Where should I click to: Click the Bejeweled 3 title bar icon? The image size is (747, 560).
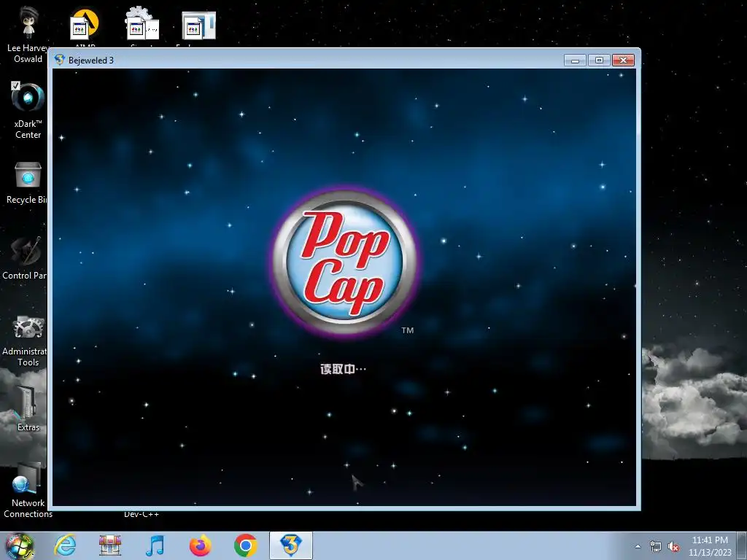(59, 60)
